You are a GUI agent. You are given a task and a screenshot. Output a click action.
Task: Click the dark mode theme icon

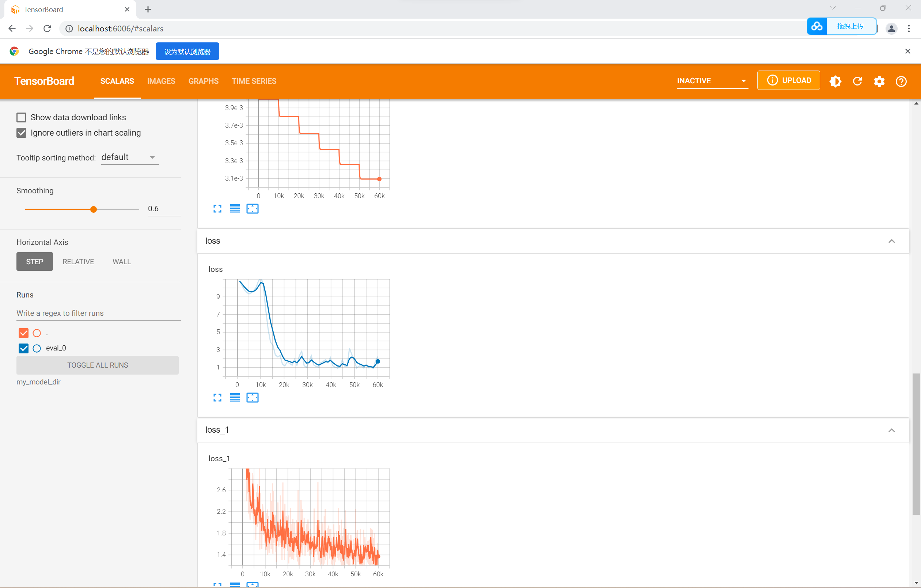coord(835,81)
